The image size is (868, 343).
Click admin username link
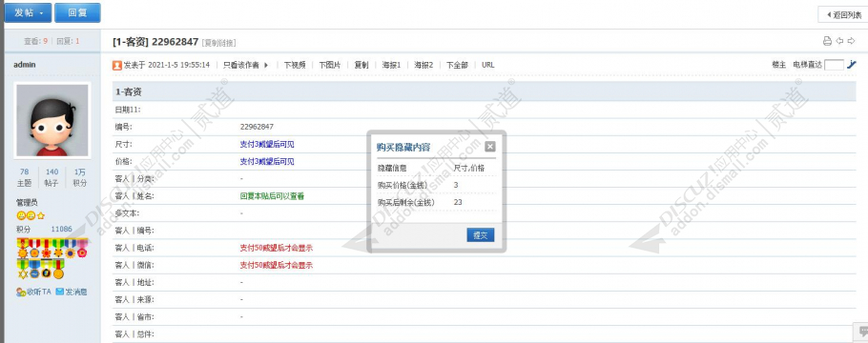(x=25, y=64)
